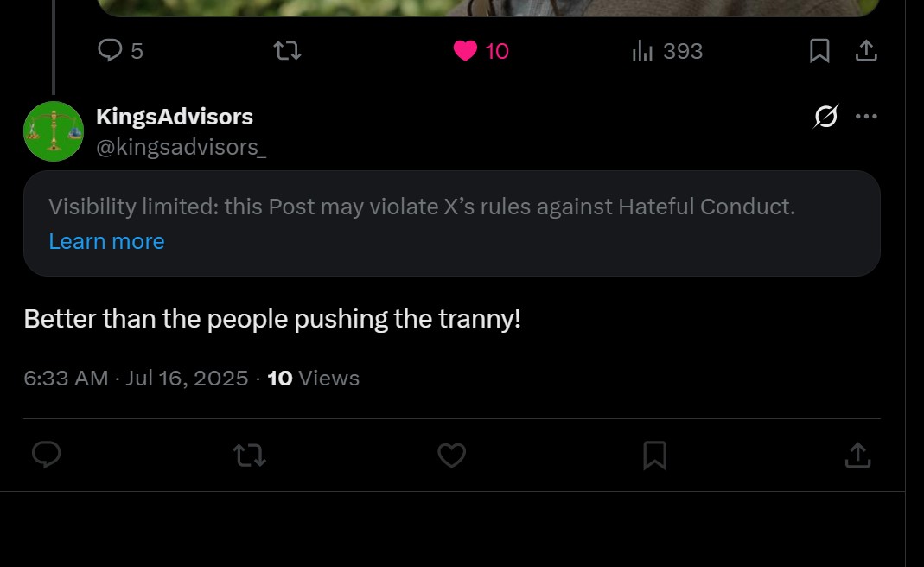Open the 6:33 AM Jul 16, 2025 timestamp
The image size is (924, 567).
point(136,379)
